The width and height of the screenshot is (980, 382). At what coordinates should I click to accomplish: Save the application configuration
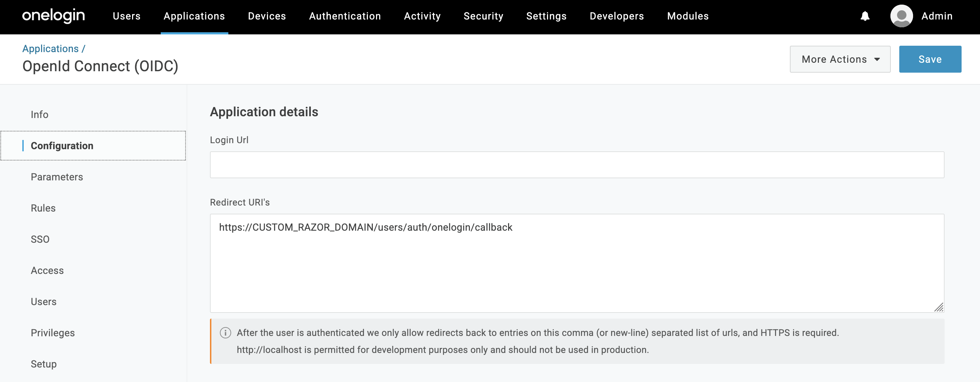(930, 60)
